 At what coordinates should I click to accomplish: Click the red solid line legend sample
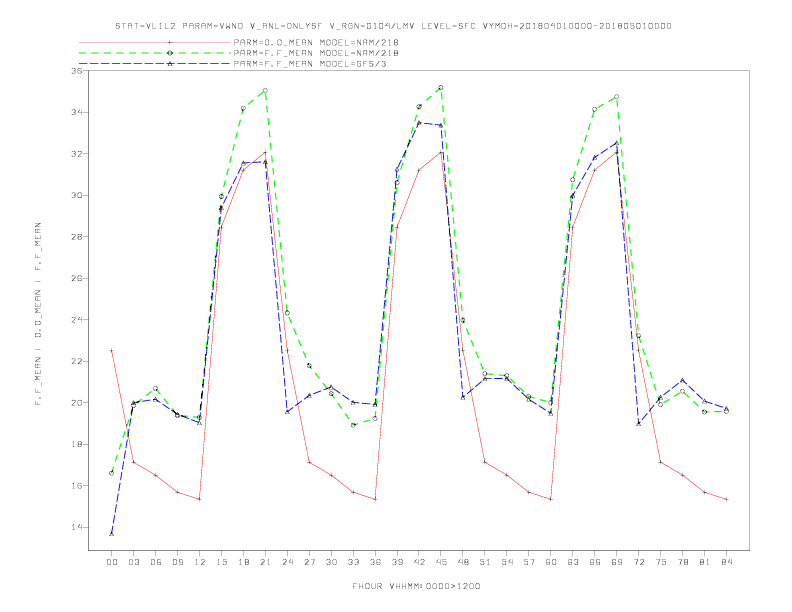155,42
